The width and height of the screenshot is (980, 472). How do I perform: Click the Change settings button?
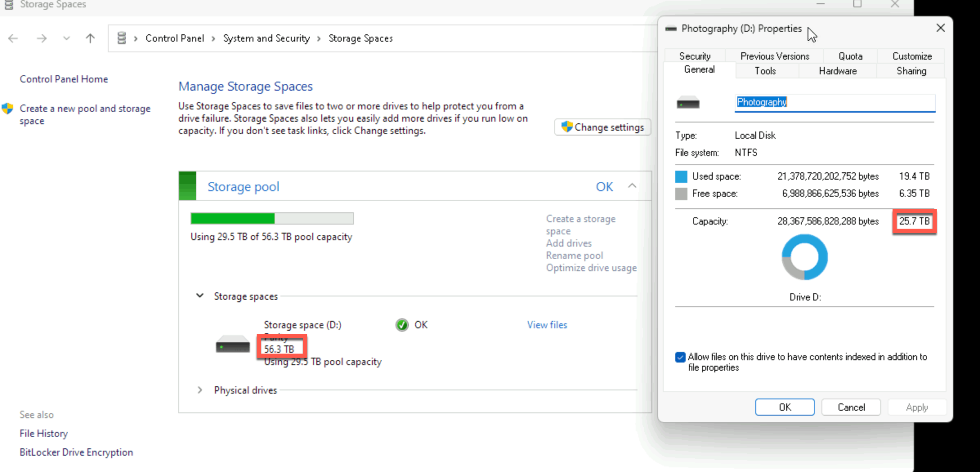[x=602, y=127]
